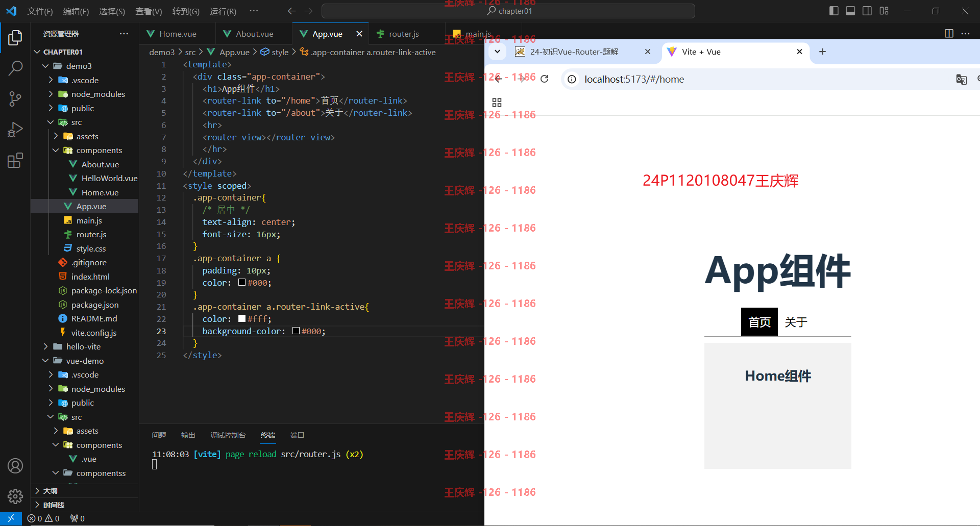Close the Vite + Vue browser tab

[799, 52]
